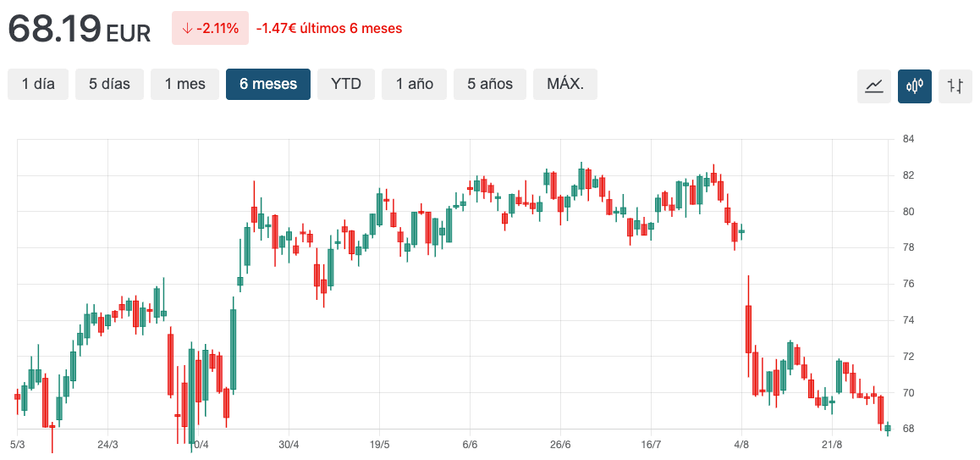The image size is (980, 460).
Task: Select the 1 año time range
Action: point(415,84)
